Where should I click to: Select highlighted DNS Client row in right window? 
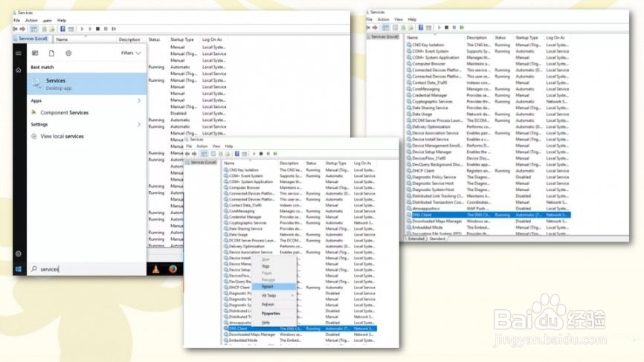point(488,215)
